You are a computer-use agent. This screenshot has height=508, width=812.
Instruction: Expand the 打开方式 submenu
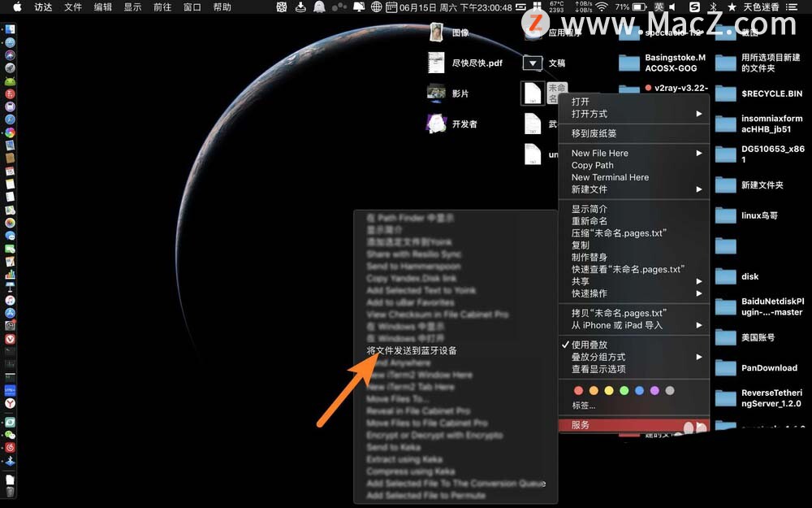coord(634,114)
